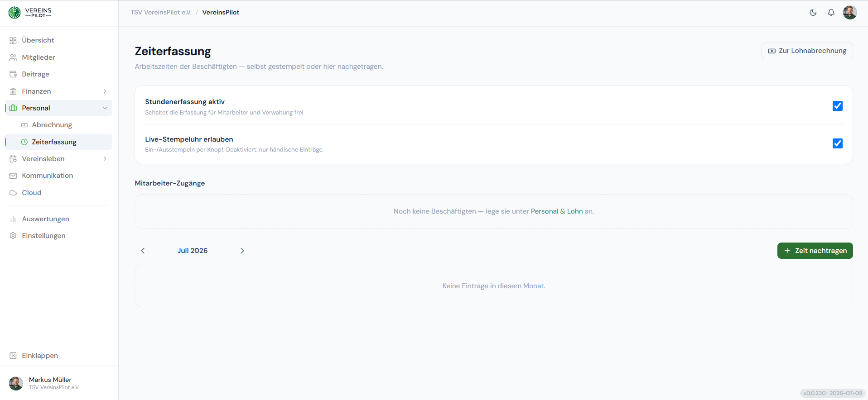Viewport: 868px width, 400px height.
Task: Follow the Personal & Lohn link
Action: 557,211
